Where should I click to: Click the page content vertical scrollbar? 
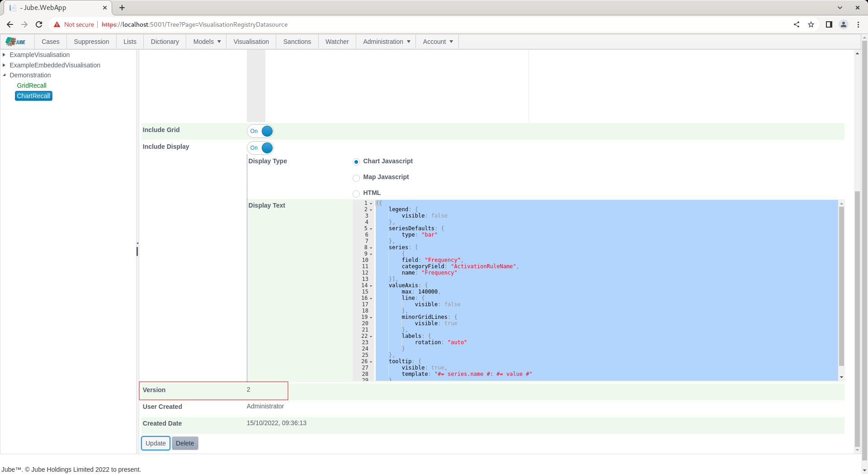click(x=857, y=318)
